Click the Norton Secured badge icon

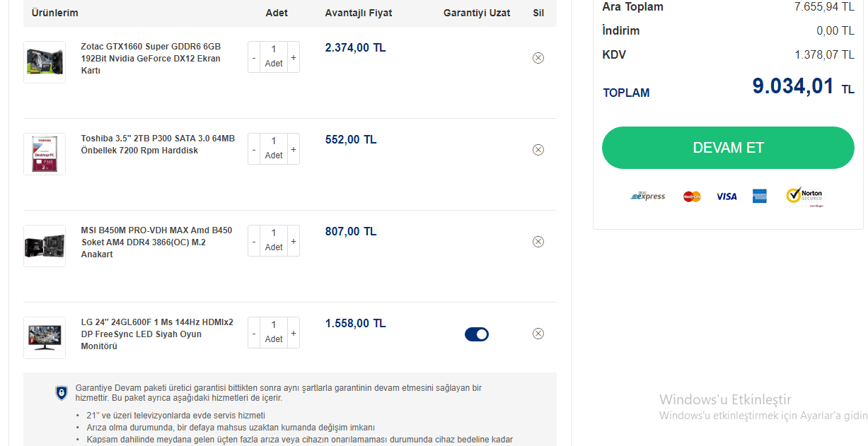coord(804,196)
